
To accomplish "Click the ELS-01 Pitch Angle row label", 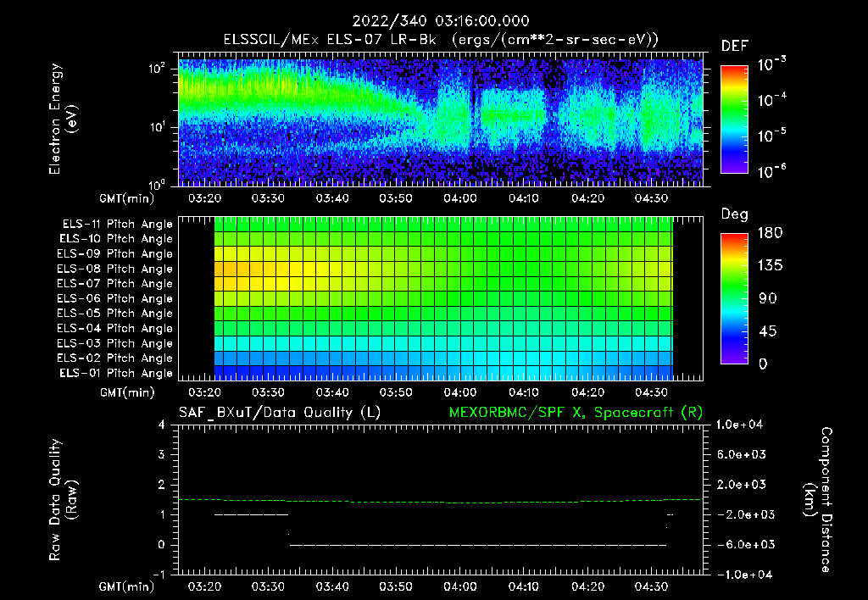I will [x=116, y=373].
